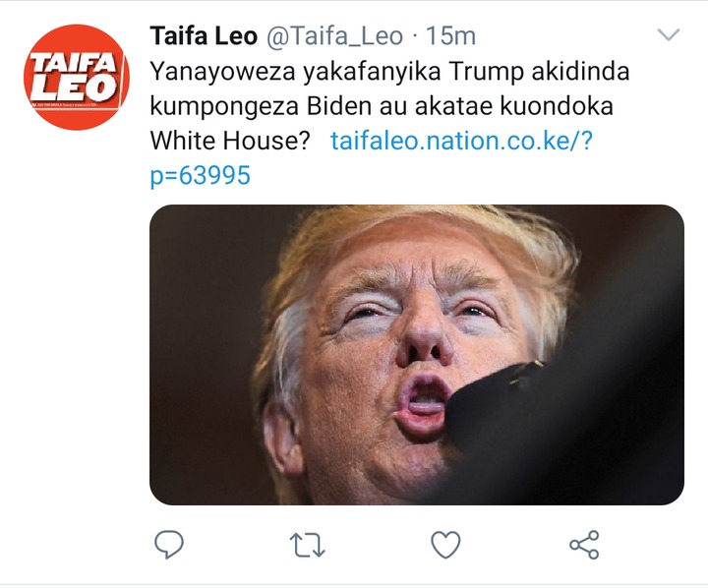The image size is (708, 588).
Task: Open the Taifa Leo display name
Action: pyautogui.click(x=204, y=36)
